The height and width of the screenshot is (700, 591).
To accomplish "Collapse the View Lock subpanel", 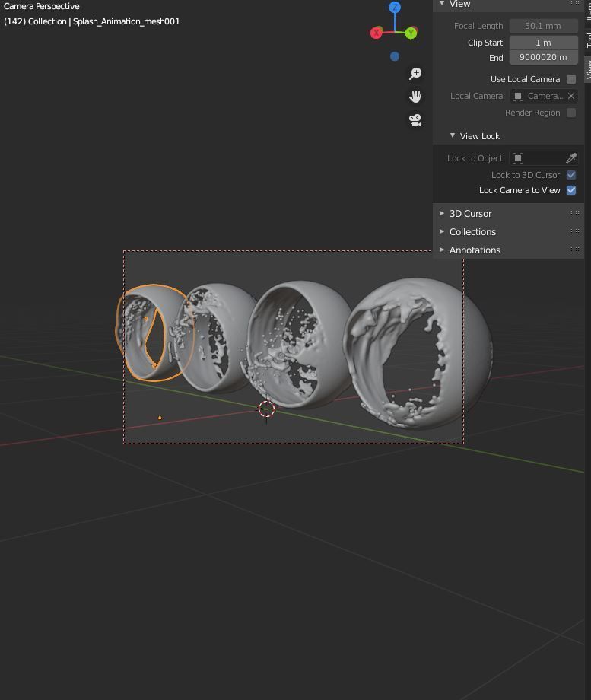I will (453, 135).
